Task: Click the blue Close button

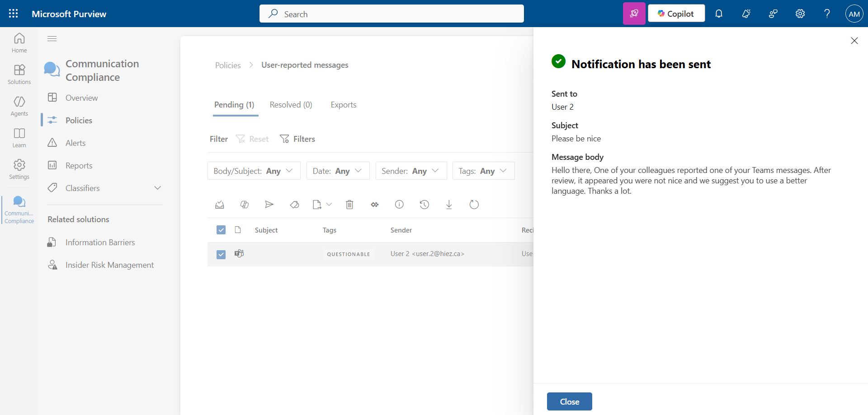Action: pos(569,401)
